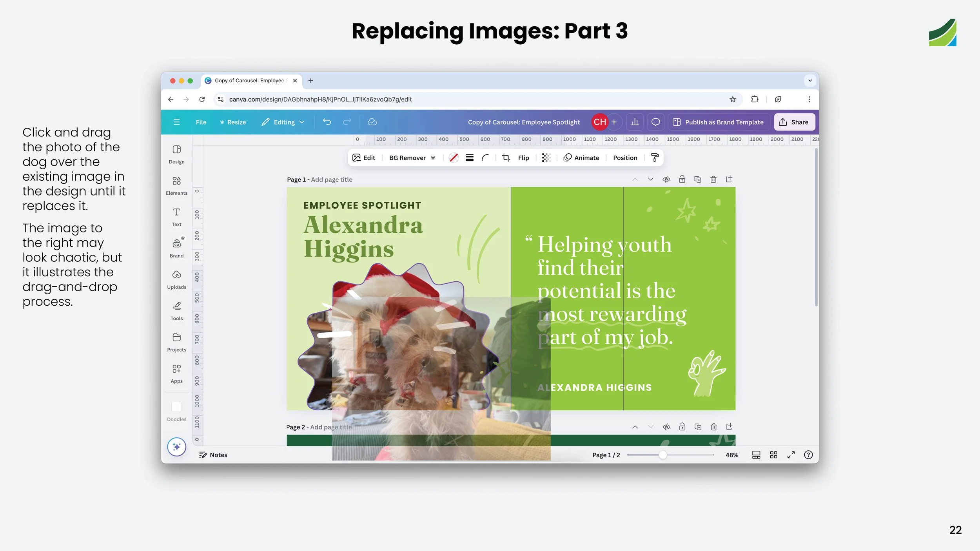This screenshot has width=980, height=551.
Task: Select the Position toolbar item
Action: (x=625, y=158)
